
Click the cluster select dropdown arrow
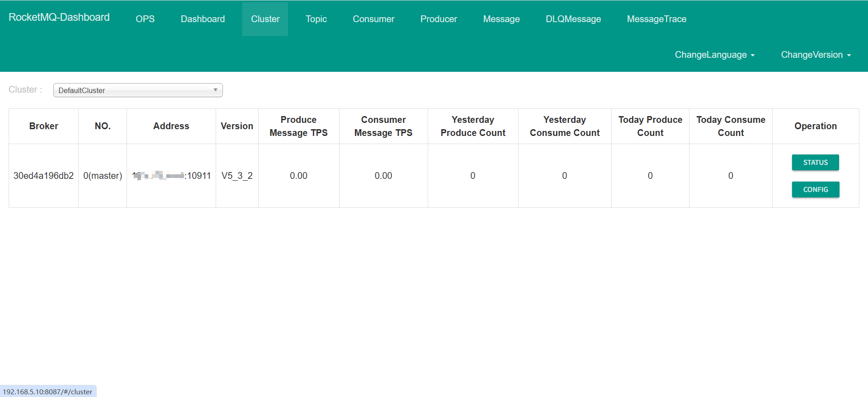(x=216, y=90)
